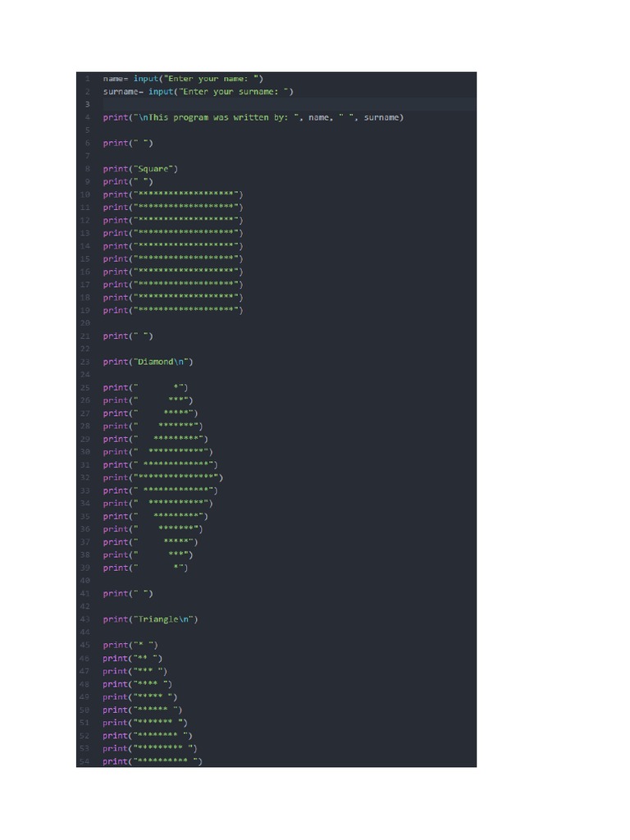Click the single asterisk diamond bottom, line 39
The width and height of the screenshot is (630, 840).
click(x=145, y=568)
